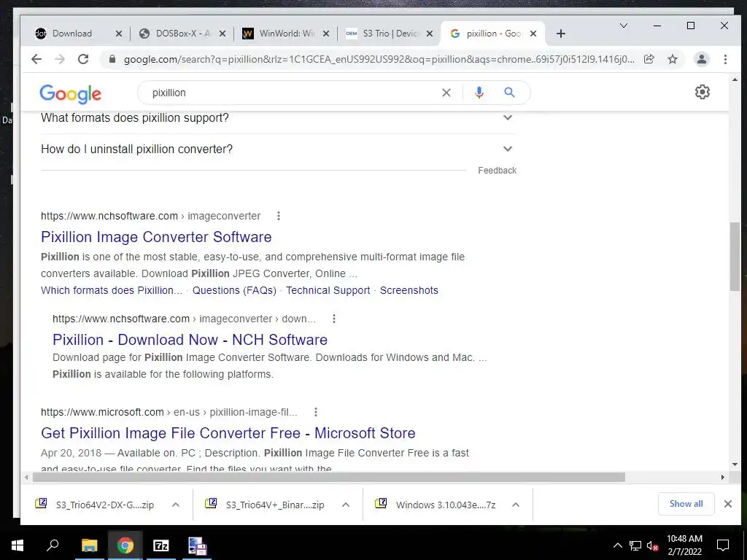Click the Google logo
Image resolution: width=747 pixels, height=560 pixels.
(71, 94)
